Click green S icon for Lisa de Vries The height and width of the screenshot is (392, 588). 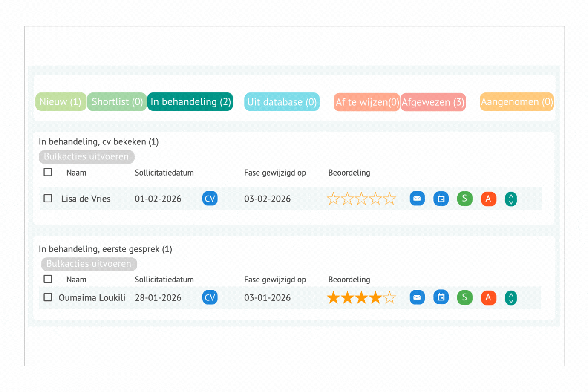464,199
